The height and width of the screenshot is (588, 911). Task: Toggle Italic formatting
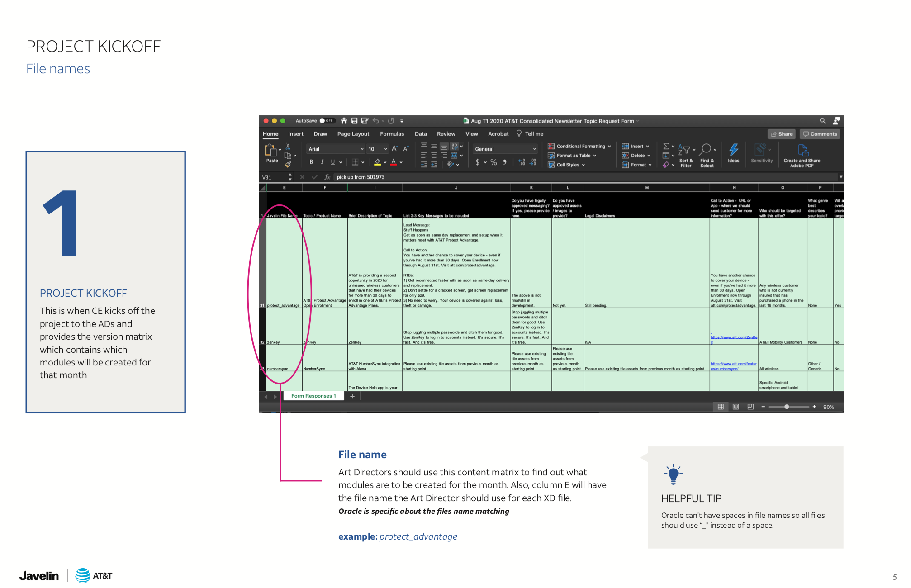322,162
